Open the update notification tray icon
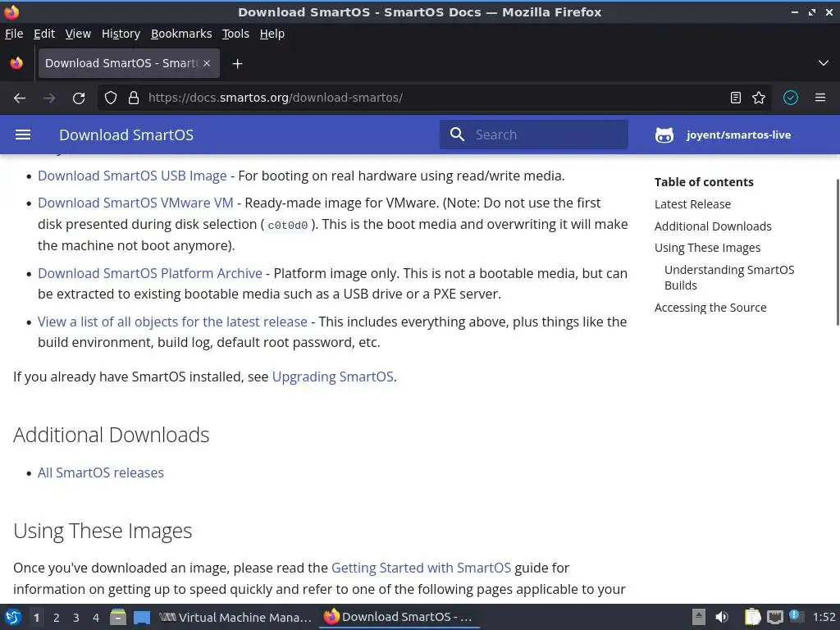The height and width of the screenshot is (630, 840). 794,616
